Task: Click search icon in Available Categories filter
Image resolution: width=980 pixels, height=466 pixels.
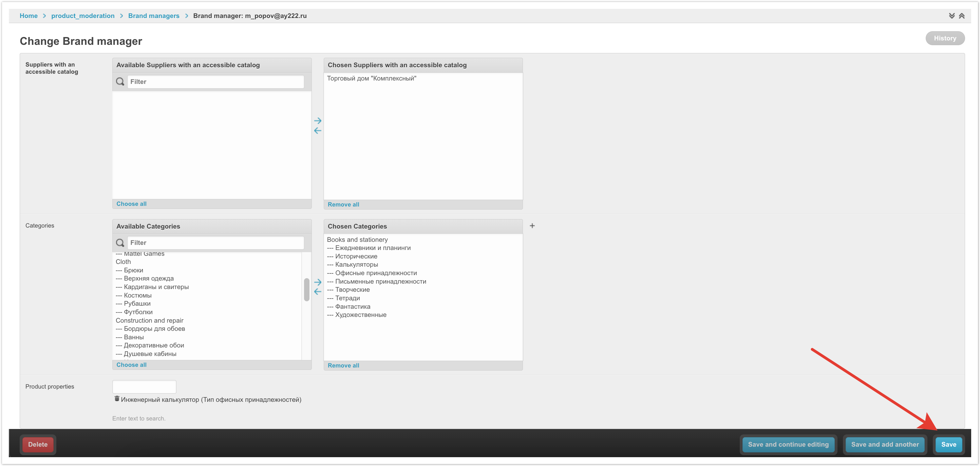Action: (x=120, y=243)
